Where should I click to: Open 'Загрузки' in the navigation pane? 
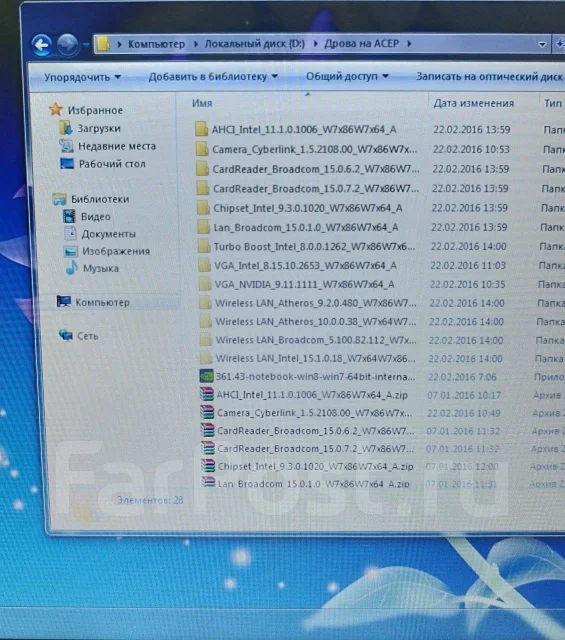(99, 128)
